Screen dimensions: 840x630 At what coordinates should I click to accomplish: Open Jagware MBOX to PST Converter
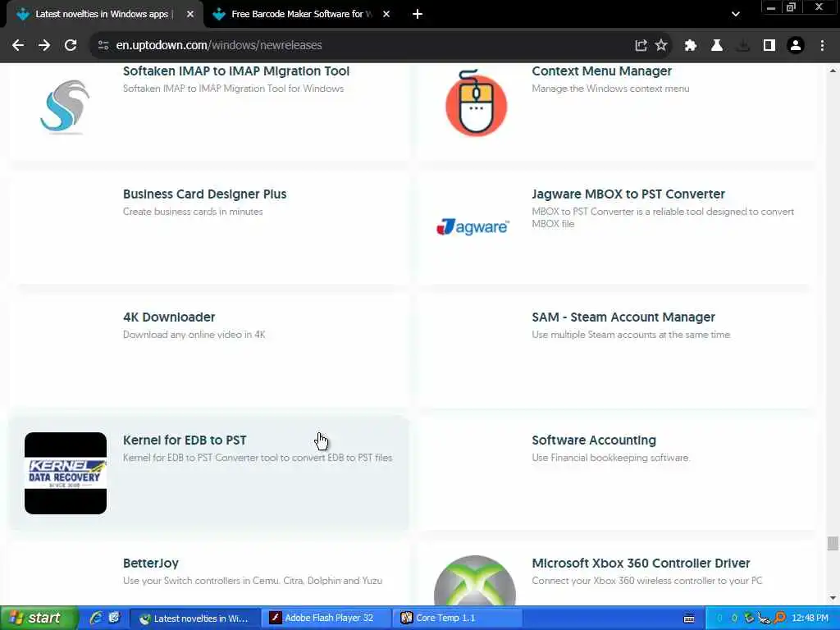point(628,194)
